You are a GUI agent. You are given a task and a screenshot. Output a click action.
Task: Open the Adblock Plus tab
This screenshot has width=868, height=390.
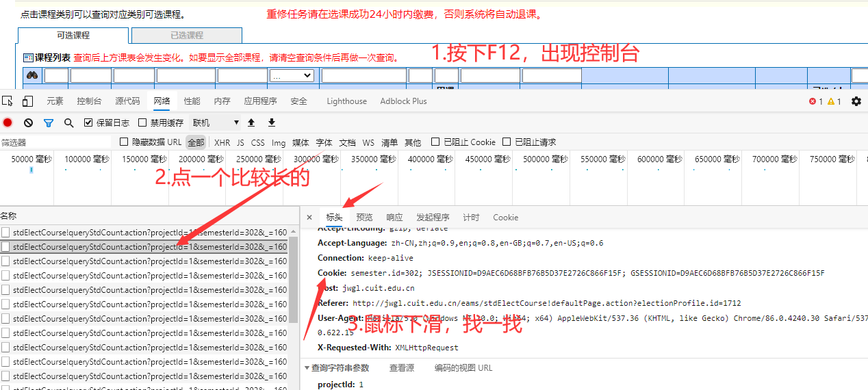coord(404,101)
